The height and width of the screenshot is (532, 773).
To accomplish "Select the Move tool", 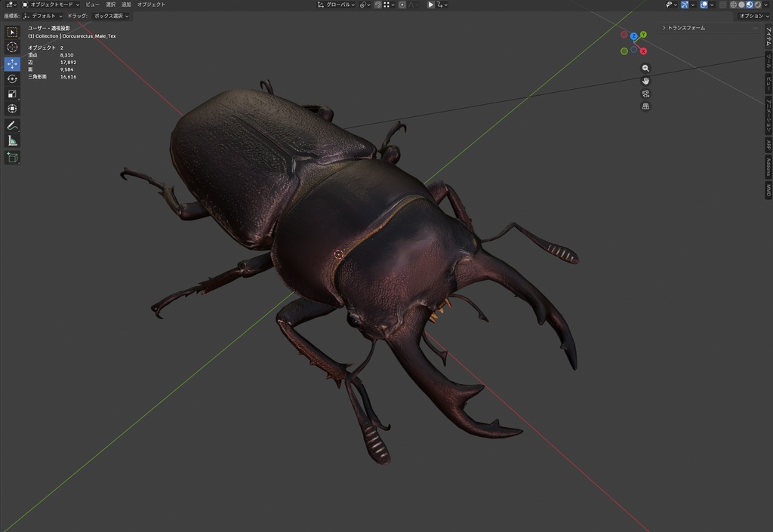I will click(x=12, y=63).
